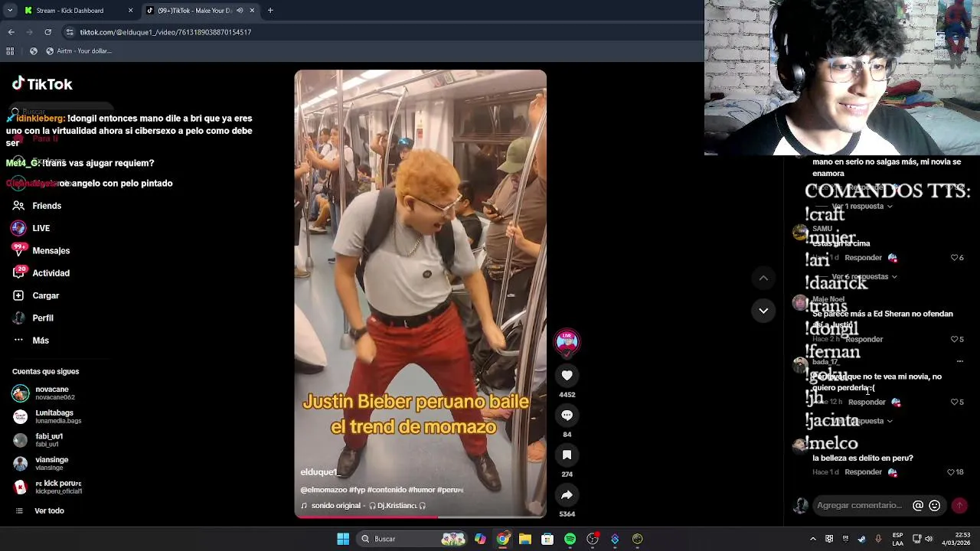The width and height of the screenshot is (980, 551).
Task: Like the video with the heart icon
Action: [x=567, y=375]
